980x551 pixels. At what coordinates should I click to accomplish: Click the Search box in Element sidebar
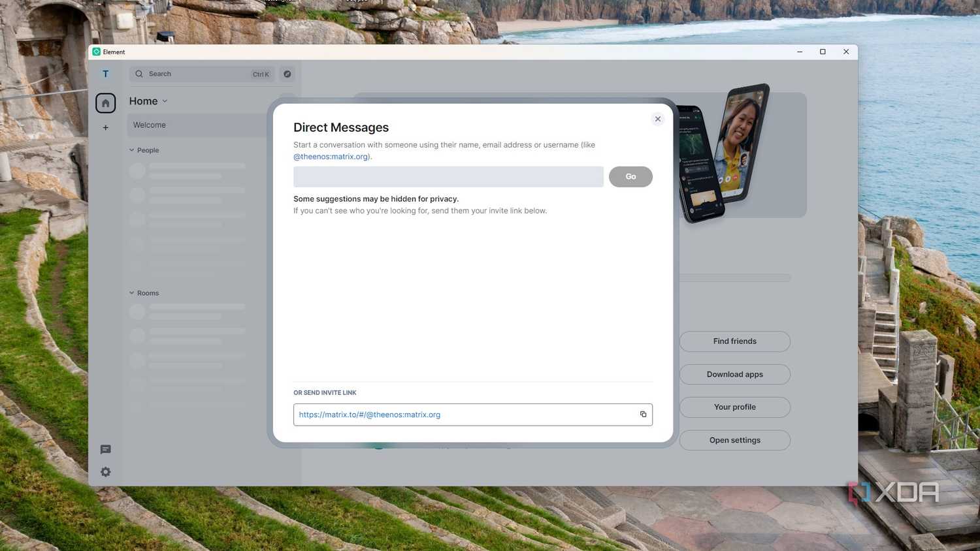coord(202,74)
